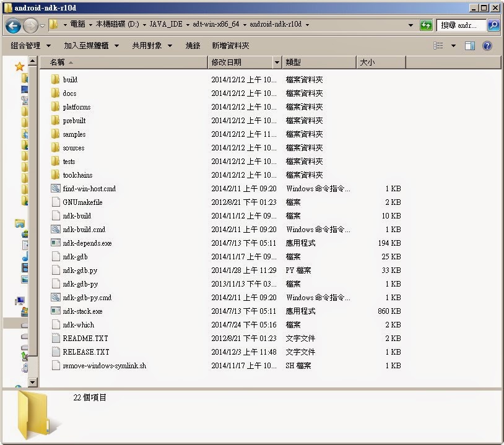
Task: Select the toolchains folder icon
Action: click(55, 175)
